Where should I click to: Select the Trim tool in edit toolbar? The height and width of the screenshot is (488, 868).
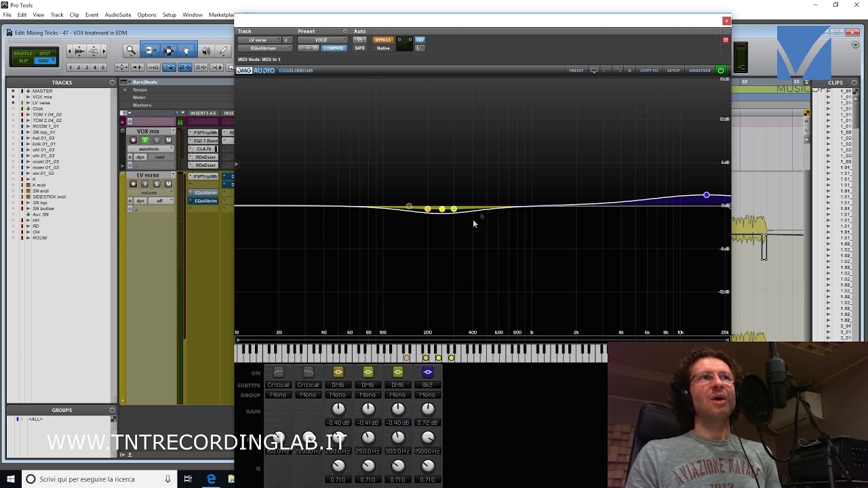click(150, 50)
